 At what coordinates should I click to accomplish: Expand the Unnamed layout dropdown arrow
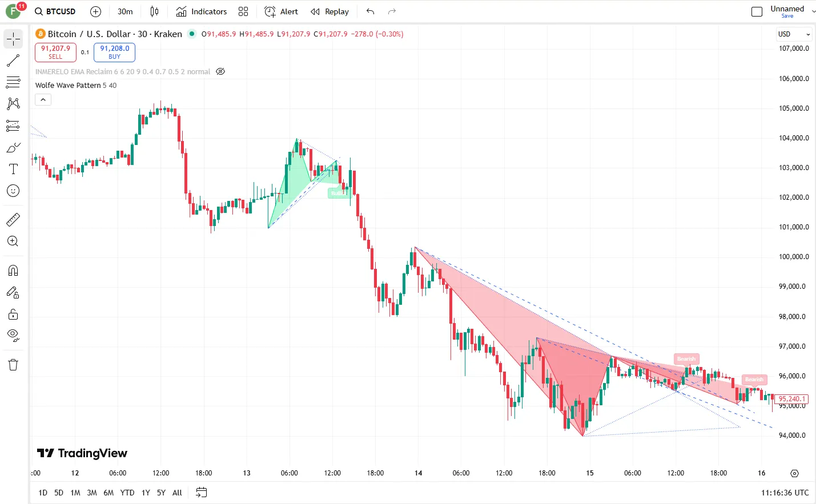click(x=813, y=11)
